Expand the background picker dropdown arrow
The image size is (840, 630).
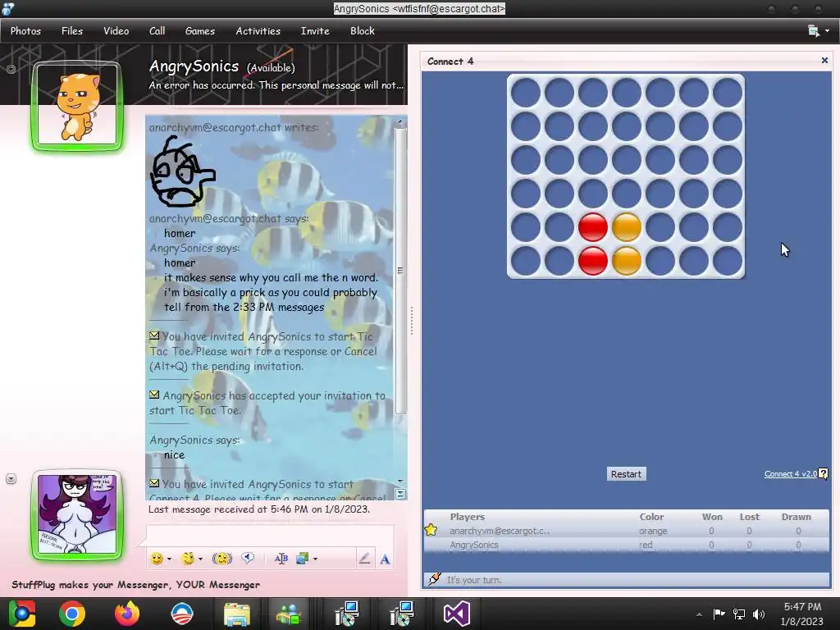pyautogui.click(x=315, y=559)
